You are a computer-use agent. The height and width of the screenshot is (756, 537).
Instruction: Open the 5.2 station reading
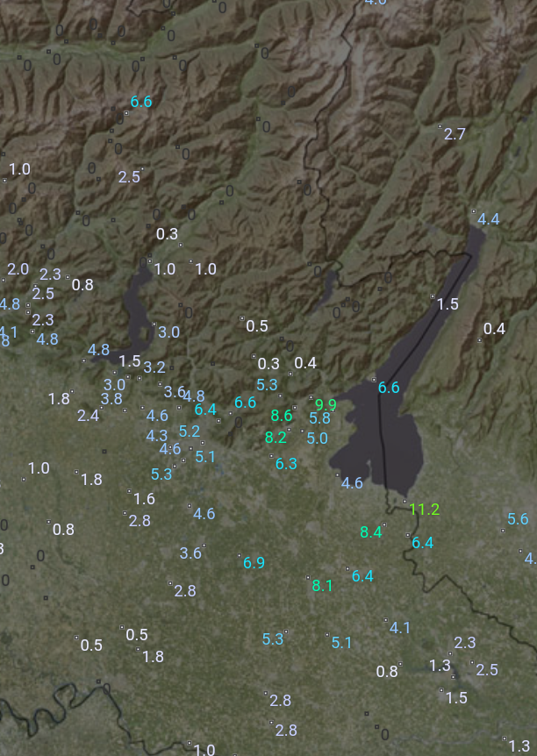(190, 431)
